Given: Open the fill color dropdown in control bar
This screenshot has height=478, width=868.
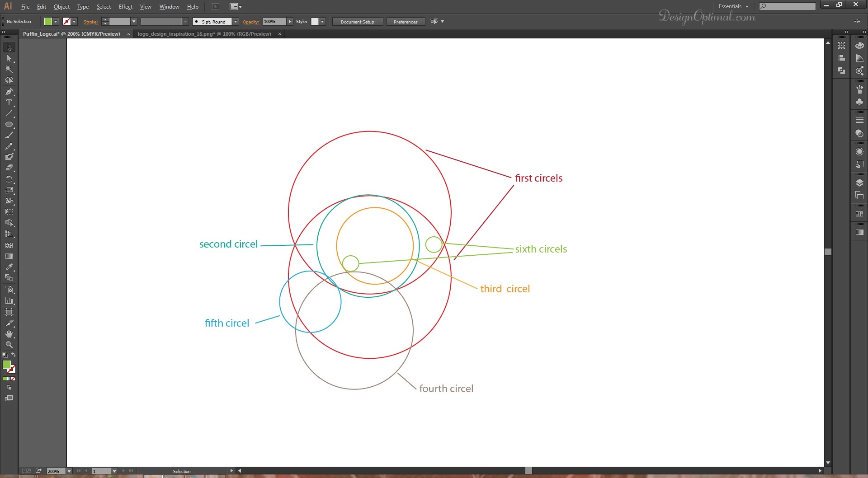Looking at the screenshot, I should [x=56, y=22].
